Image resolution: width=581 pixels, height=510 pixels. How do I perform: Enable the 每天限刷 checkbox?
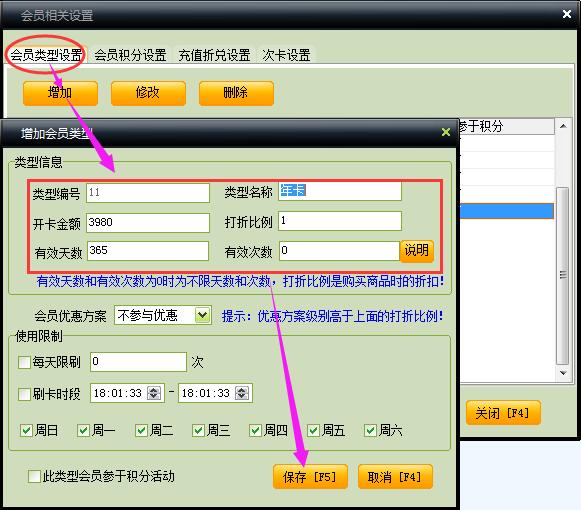click(24, 362)
